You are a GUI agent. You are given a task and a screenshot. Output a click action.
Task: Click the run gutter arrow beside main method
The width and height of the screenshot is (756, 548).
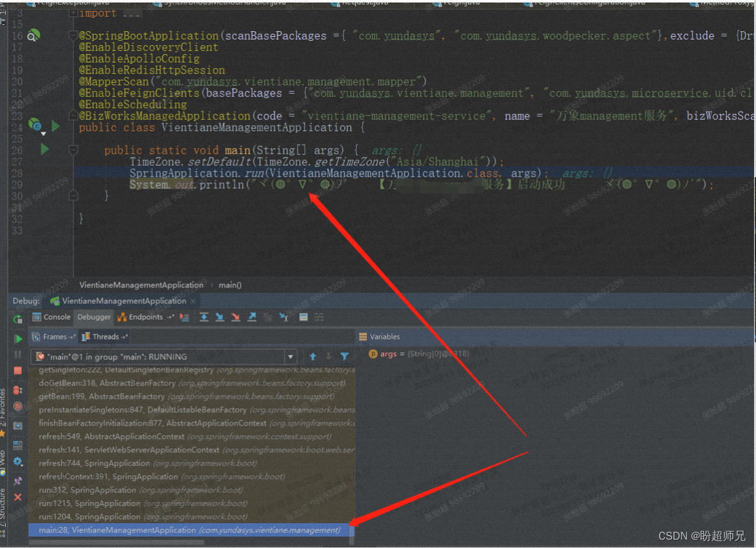coord(45,149)
